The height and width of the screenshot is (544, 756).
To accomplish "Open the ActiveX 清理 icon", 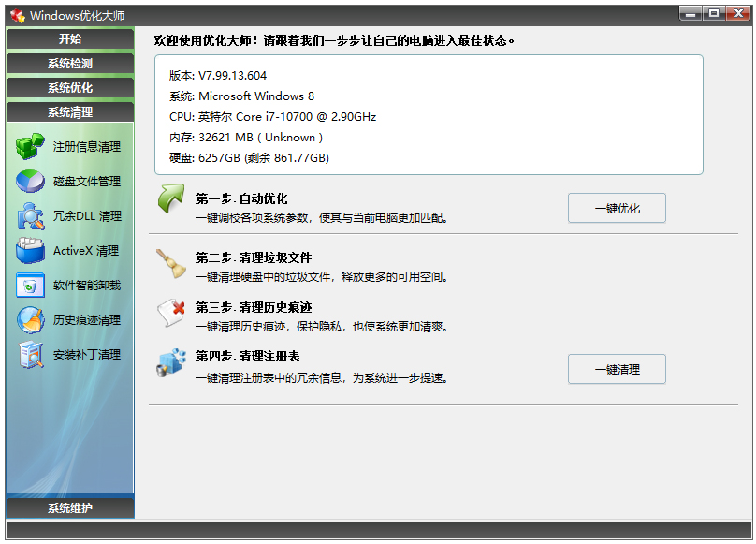I will (x=30, y=251).
